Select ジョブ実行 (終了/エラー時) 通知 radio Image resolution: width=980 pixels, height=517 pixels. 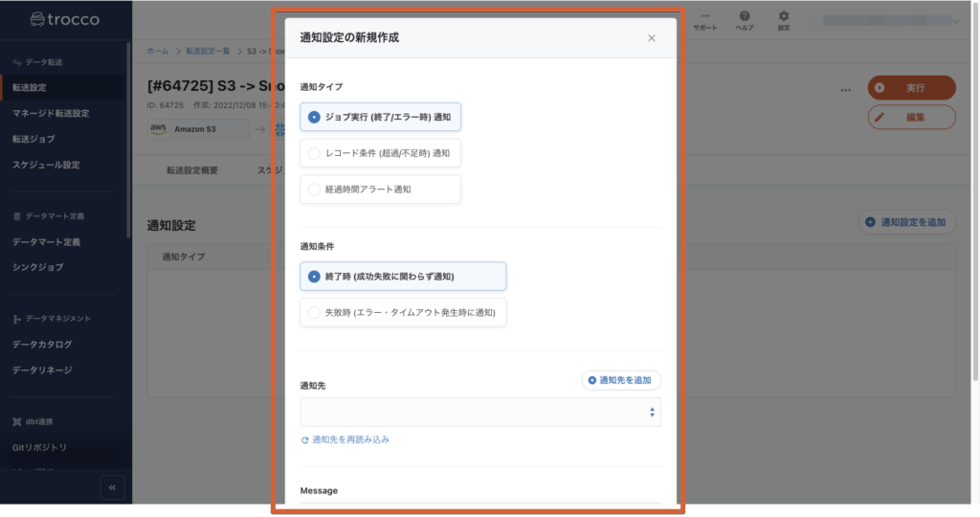pyautogui.click(x=315, y=117)
